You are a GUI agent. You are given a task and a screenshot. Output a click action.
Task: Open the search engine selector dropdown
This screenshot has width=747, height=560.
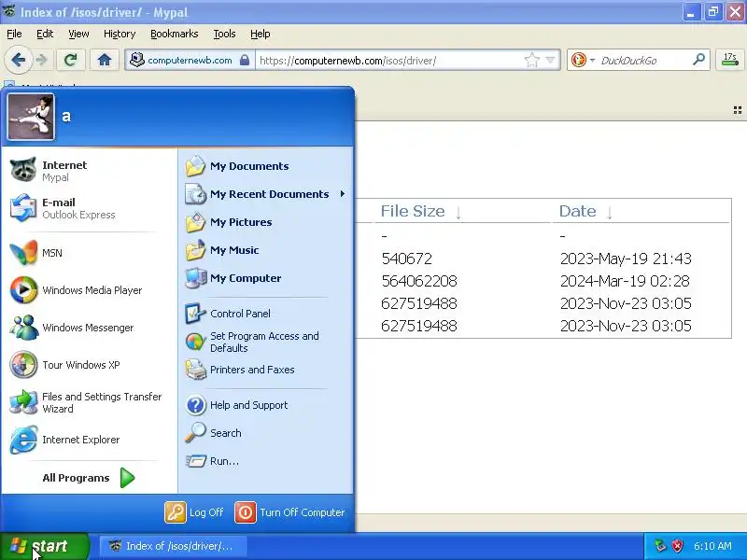pos(592,61)
